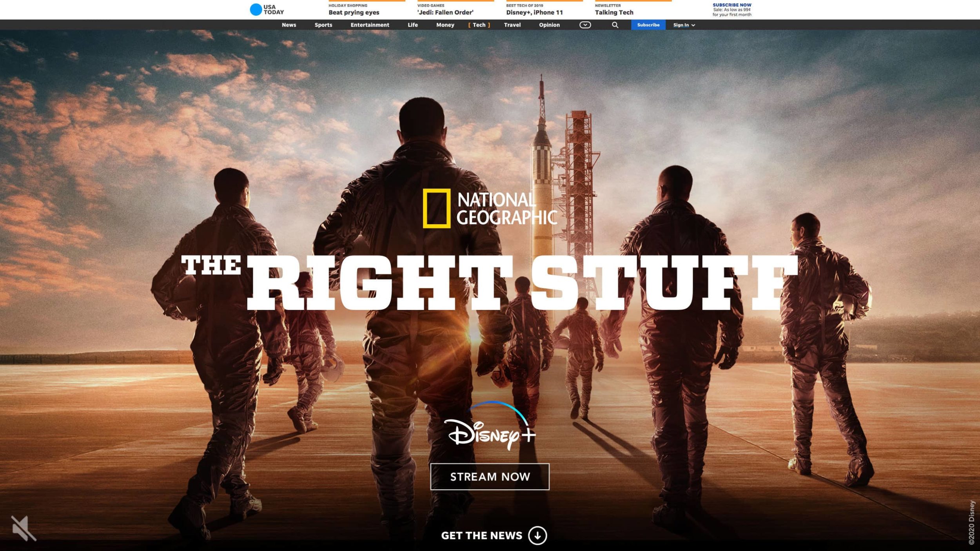Open the Money section
The height and width of the screenshot is (551, 980).
pyautogui.click(x=445, y=25)
